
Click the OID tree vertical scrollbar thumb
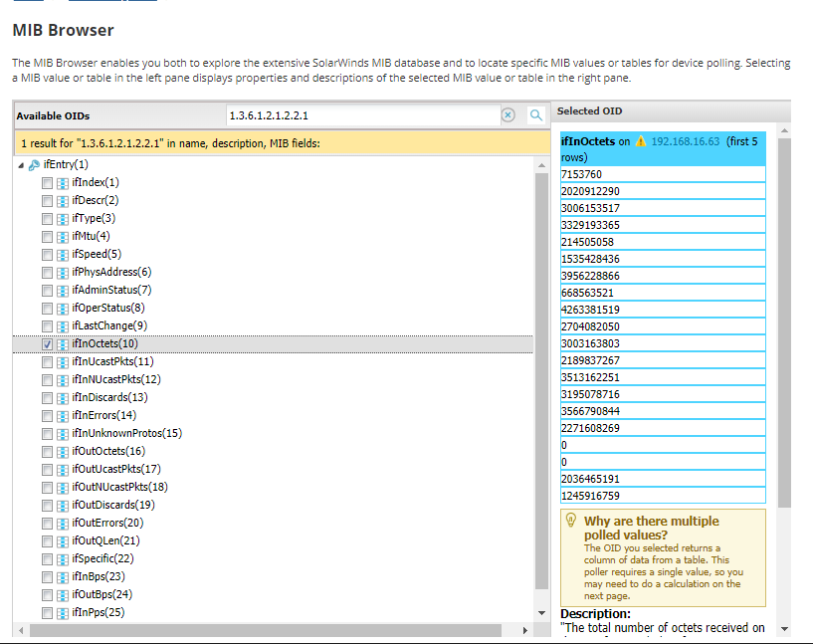tap(541, 381)
